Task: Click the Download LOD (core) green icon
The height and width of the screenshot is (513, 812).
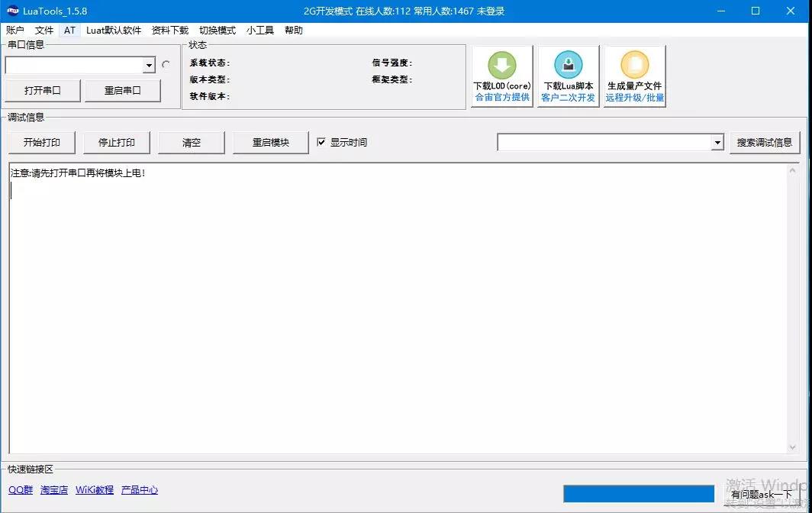Action: [x=502, y=65]
